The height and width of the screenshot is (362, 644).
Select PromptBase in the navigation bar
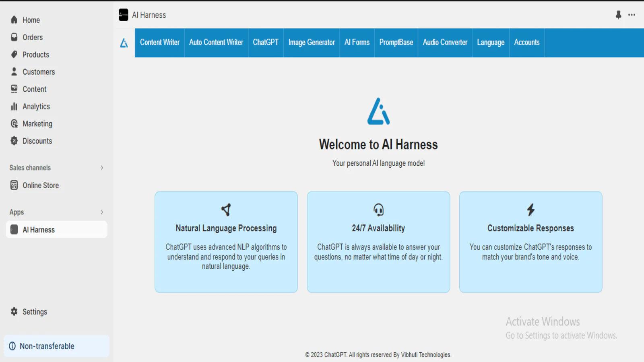click(396, 42)
